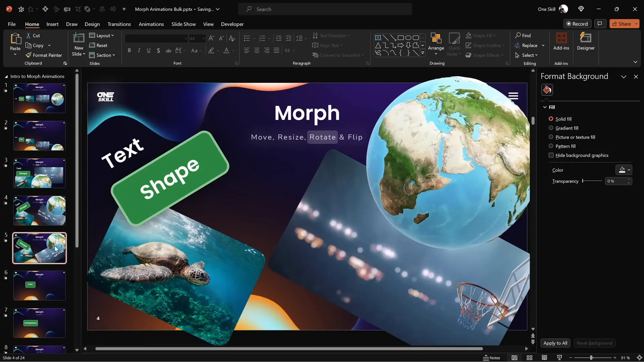Select the Solid fill option

click(560, 119)
